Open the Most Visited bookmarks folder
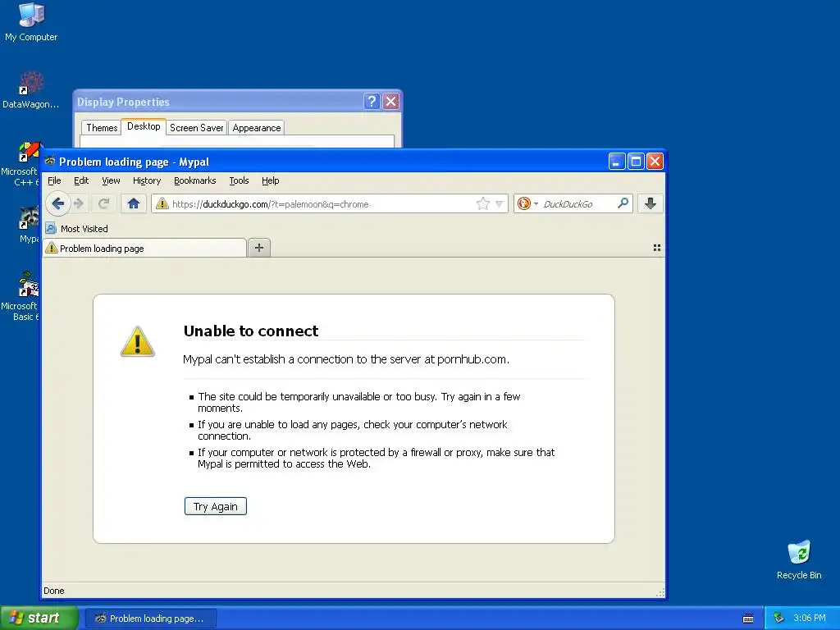 (x=77, y=229)
